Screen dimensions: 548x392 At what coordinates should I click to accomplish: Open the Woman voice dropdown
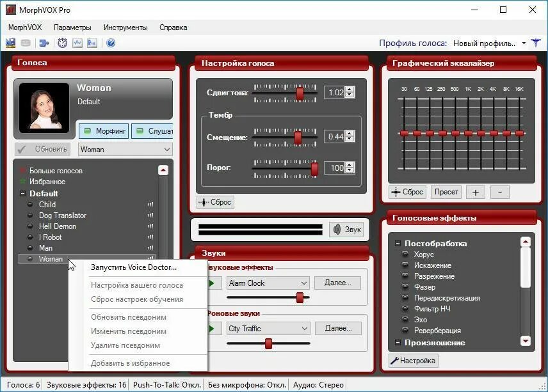125,150
